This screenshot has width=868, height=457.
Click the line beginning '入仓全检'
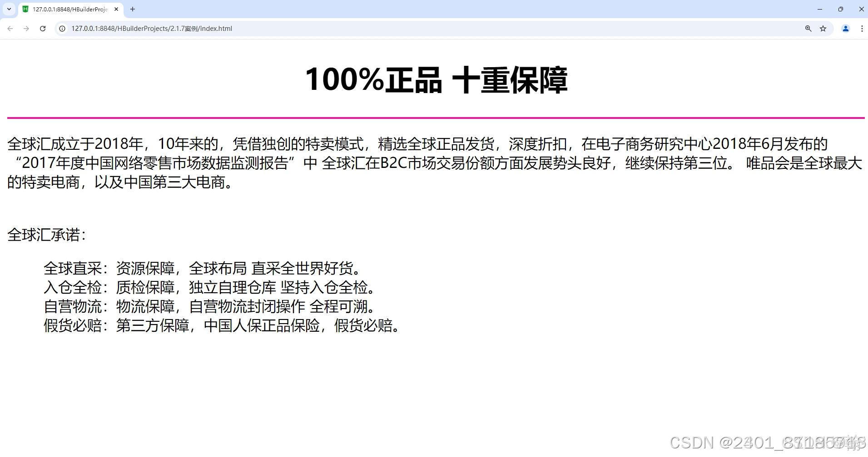click(210, 287)
